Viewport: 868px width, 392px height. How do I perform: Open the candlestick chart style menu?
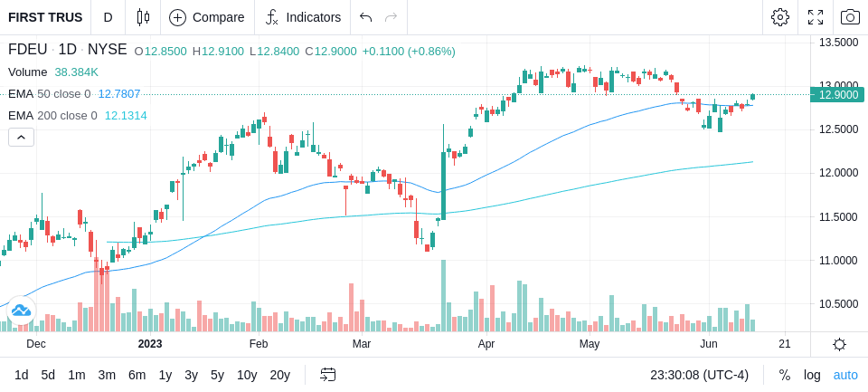pyautogui.click(x=143, y=17)
